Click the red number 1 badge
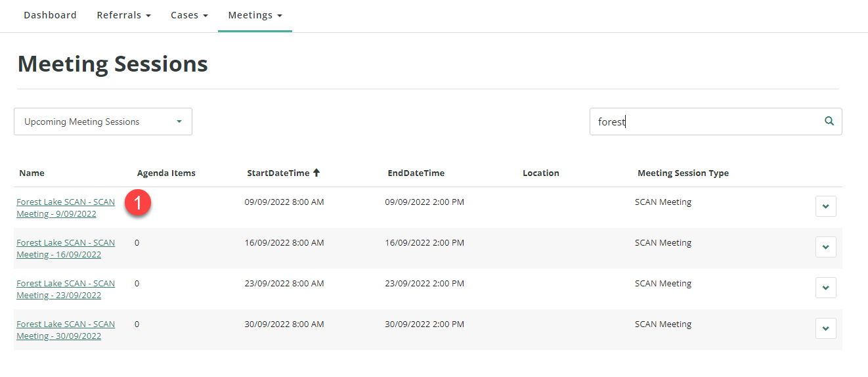 point(138,202)
